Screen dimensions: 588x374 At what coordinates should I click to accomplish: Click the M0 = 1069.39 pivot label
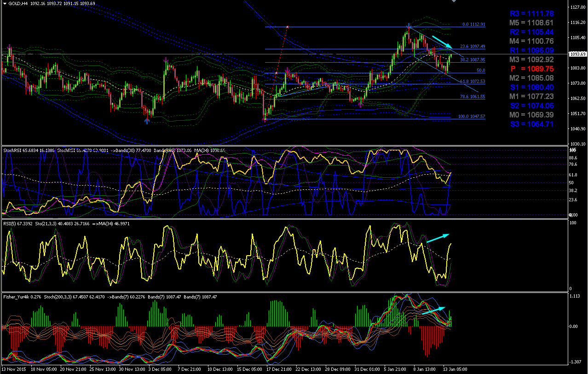click(x=532, y=115)
